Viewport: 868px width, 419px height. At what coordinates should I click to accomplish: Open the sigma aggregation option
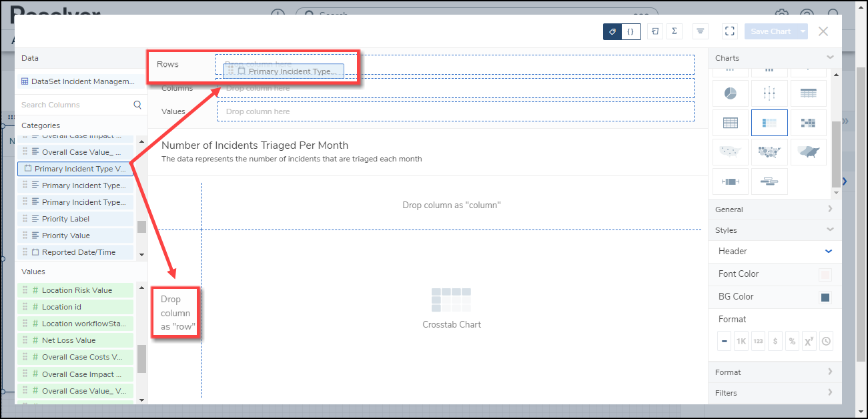(675, 31)
